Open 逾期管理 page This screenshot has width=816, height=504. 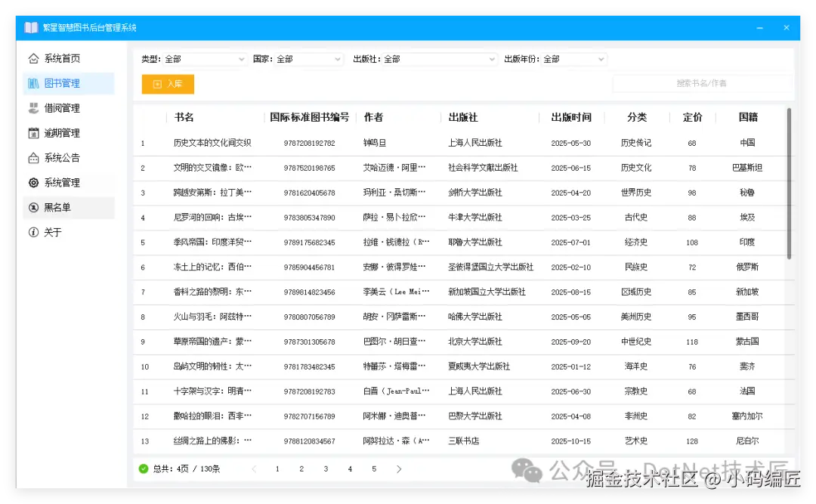click(x=69, y=133)
